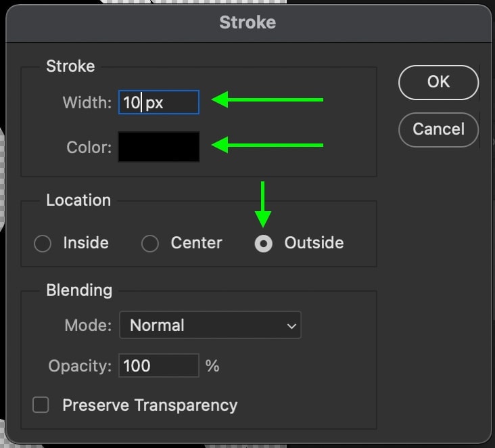
Task: Enable the Preserve Transparency checkbox
Action: tap(41, 405)
